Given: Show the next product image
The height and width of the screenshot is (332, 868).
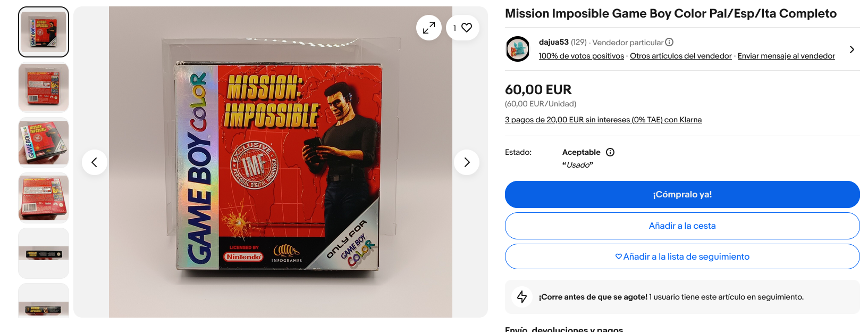Looking at the screenshot, I should tap(467, 162).
